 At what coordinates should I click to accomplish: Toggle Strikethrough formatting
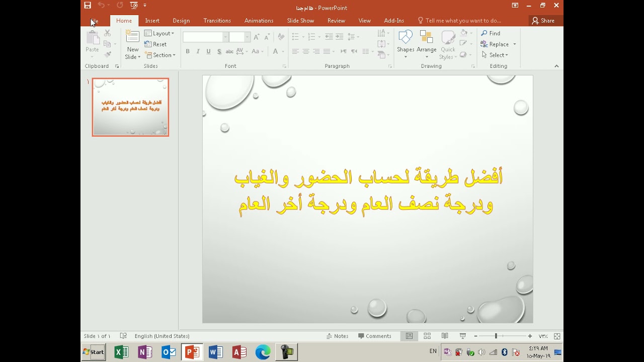(x=229, y=51)
